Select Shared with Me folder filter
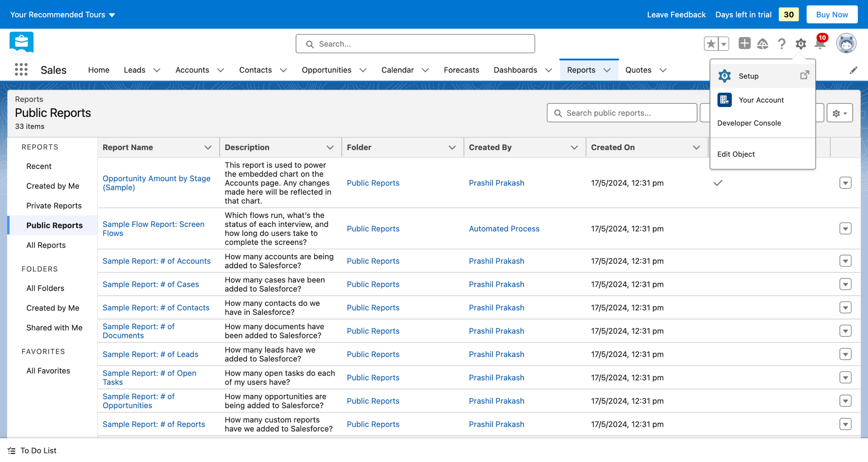The height and width of the screenshot is (462, 868). 54,328
